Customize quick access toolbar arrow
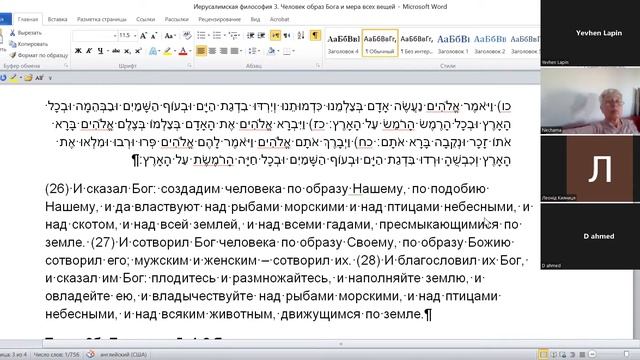640x360 pixels. [x=50, y=78]
